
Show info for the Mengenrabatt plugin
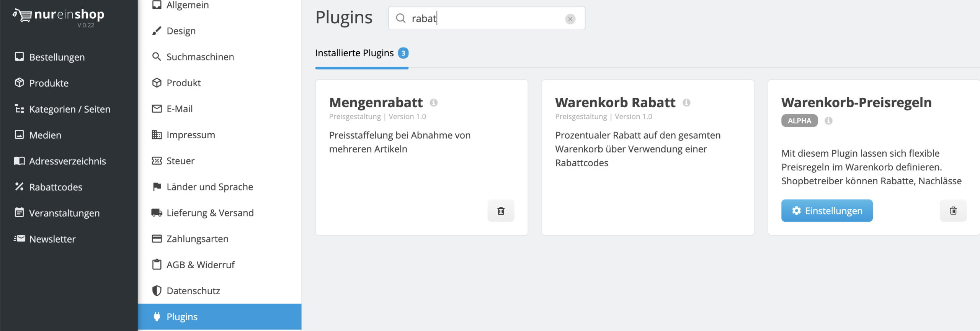pyautogui.click(x=433, y=103)
